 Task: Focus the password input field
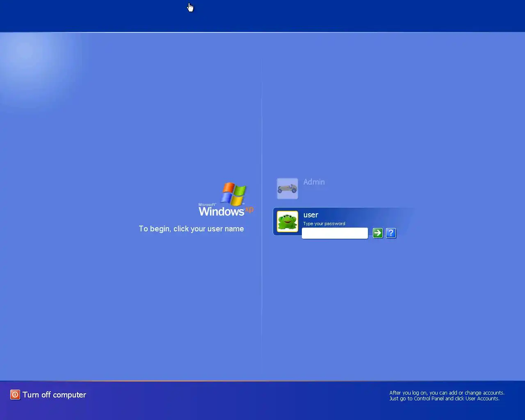coord(335,233)
